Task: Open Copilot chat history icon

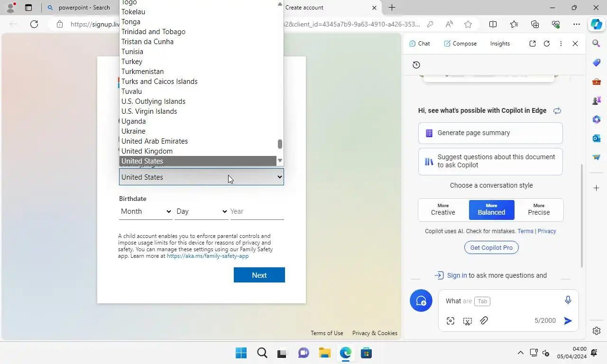Action: pos(416,65)
